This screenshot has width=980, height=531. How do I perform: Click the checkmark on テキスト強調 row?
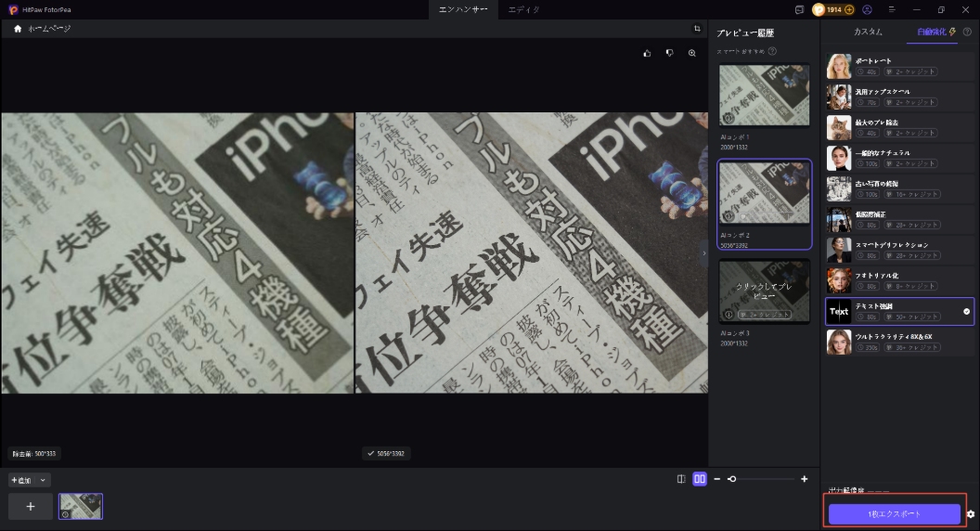pos(966,312)
